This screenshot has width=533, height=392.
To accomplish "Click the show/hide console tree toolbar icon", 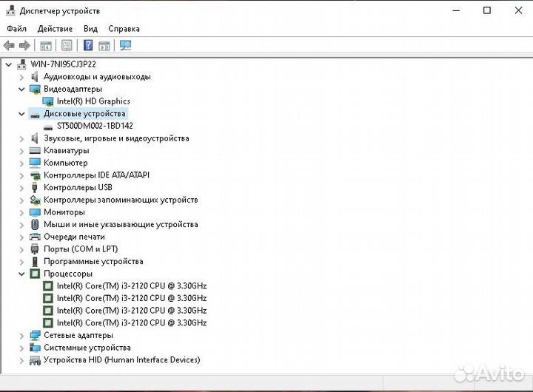I will tap(46, 45).
